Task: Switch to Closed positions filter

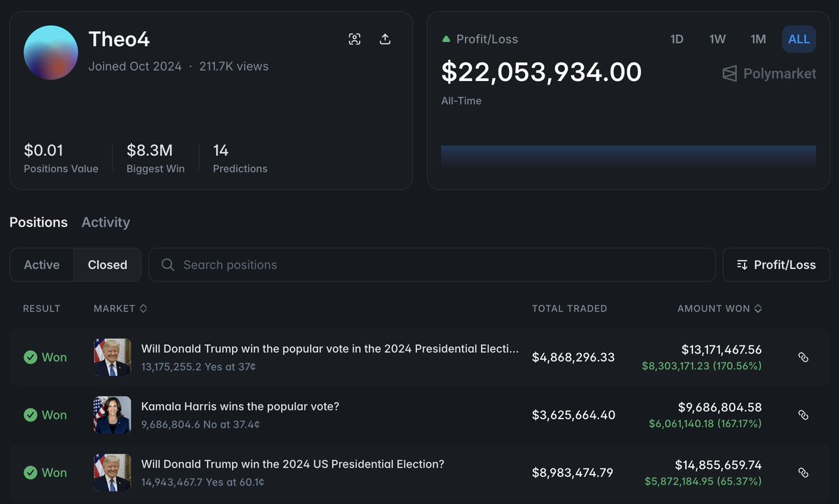Action: coord(108,265)
